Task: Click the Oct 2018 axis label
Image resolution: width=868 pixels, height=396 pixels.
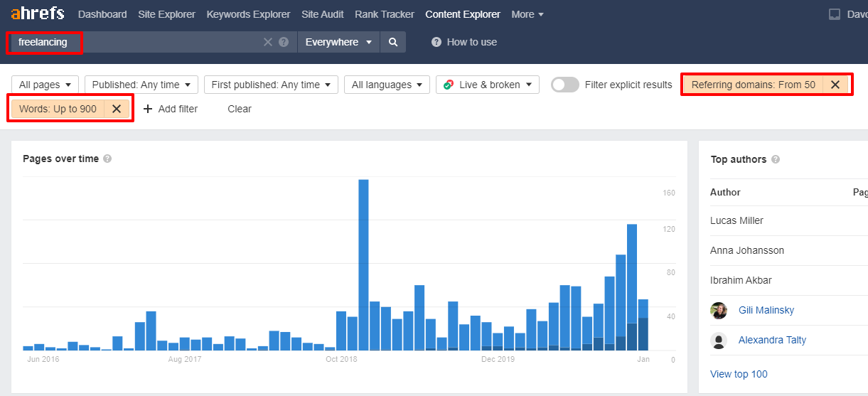Action: point(341,359)
